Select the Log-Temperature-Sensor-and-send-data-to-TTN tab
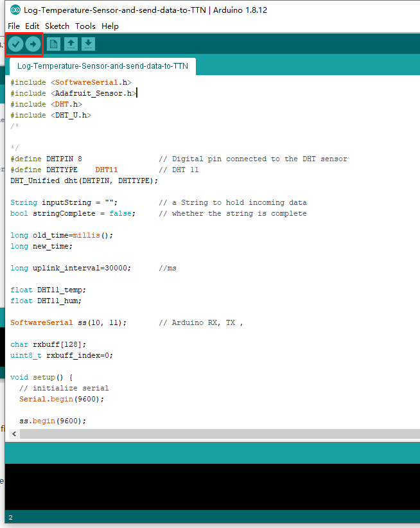Image resolution: width=420 pixels, height=528 pixels. click(x=103, y=66)
